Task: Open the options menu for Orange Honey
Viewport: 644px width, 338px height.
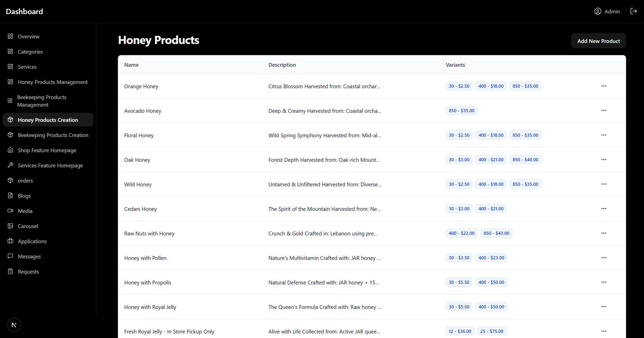Action: click(604, 86)
